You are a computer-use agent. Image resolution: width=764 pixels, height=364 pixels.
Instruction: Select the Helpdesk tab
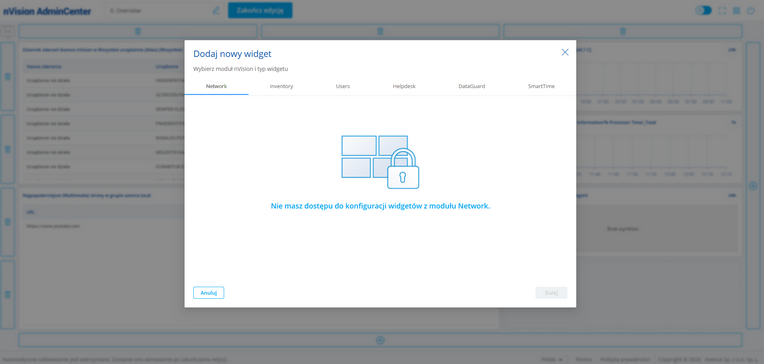pos(404,86)
